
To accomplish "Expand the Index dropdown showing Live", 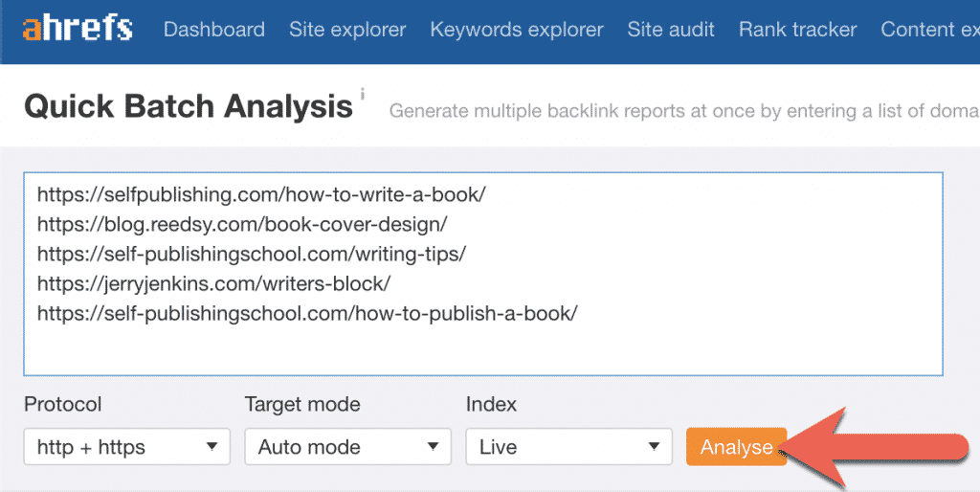I will click(568, 447).
